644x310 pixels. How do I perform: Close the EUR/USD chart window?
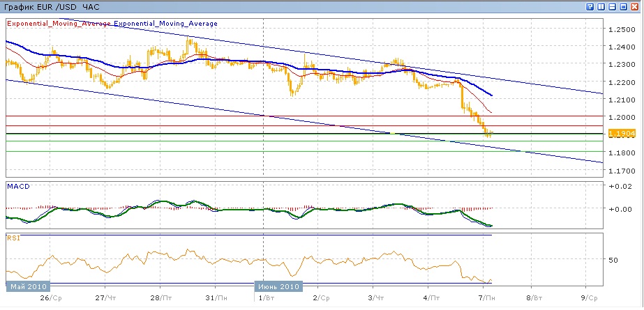[x=636, y=7]
